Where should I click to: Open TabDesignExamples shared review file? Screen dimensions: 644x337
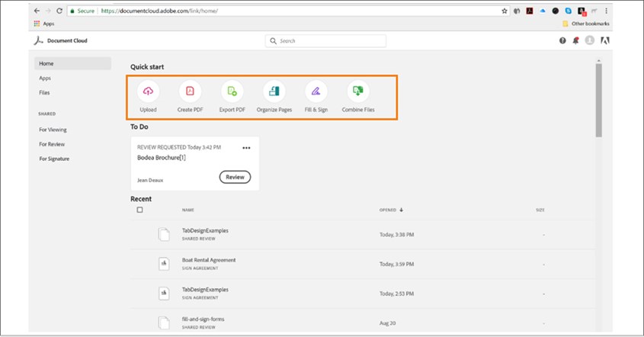tap(205, 230)
